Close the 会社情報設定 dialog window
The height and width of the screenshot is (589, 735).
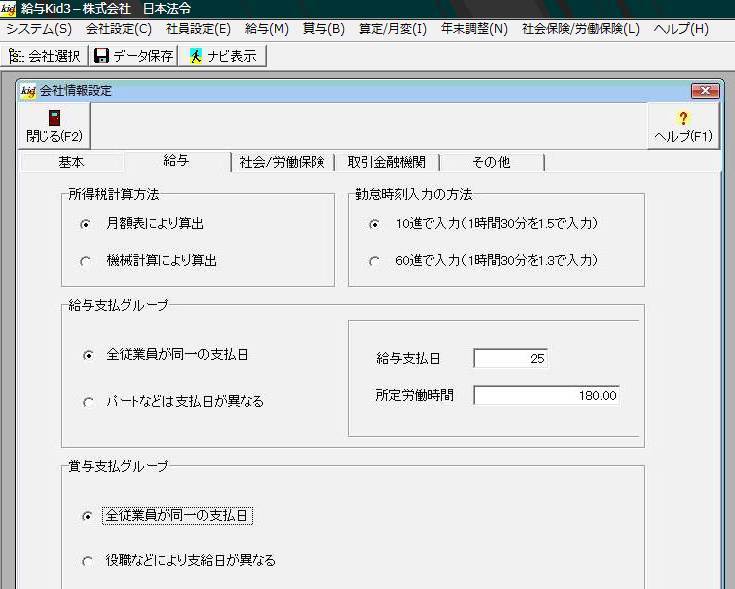point(705,90)
